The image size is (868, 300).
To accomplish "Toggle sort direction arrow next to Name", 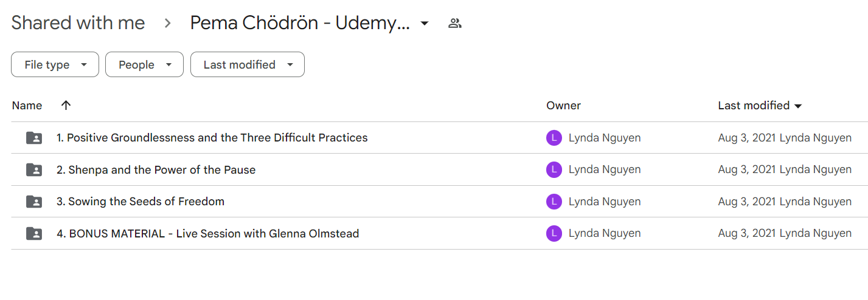I will click(x=66, y=105).
